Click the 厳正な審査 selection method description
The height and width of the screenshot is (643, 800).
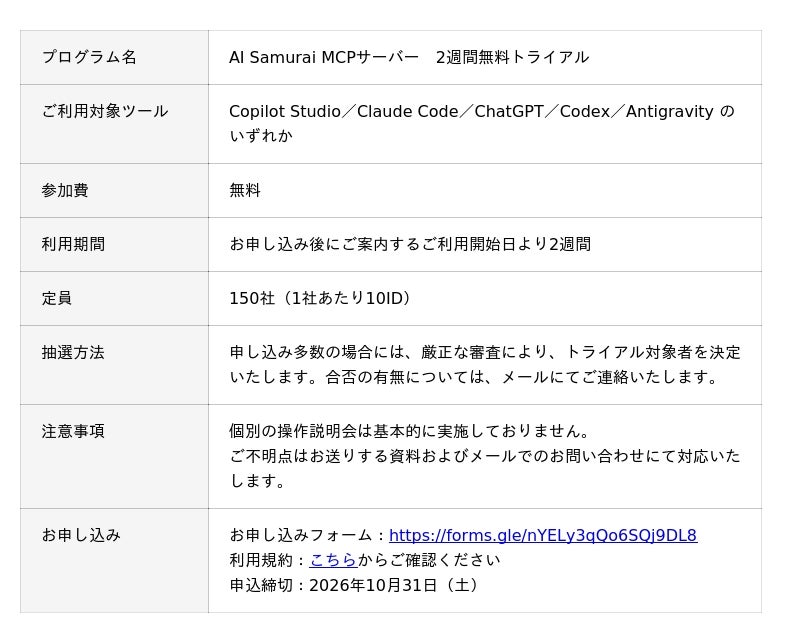pos(485,365)
